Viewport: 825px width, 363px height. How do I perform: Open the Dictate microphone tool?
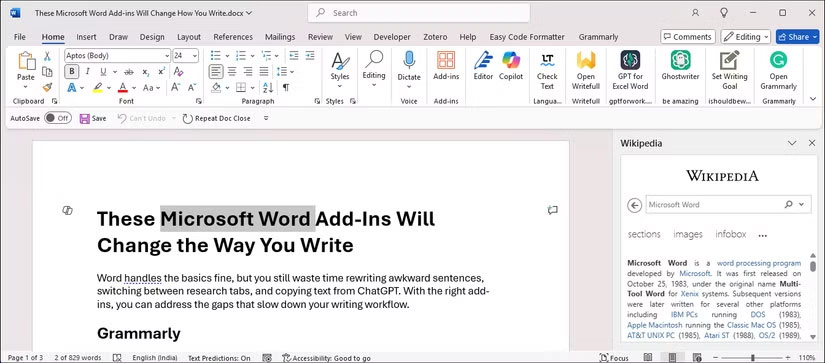point(409,61)
